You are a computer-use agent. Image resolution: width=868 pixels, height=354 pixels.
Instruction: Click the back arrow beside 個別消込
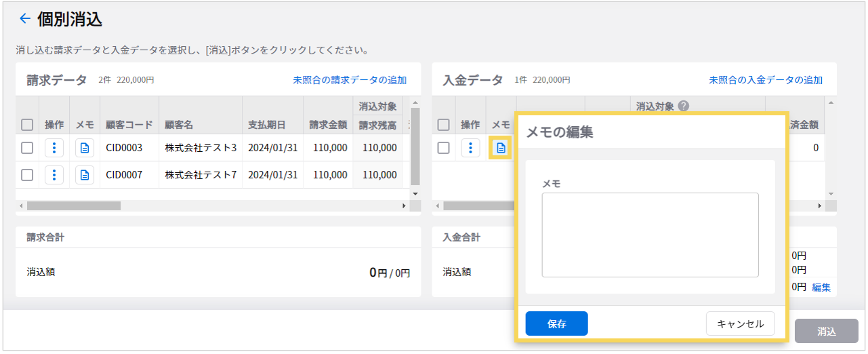pos(25,19)
